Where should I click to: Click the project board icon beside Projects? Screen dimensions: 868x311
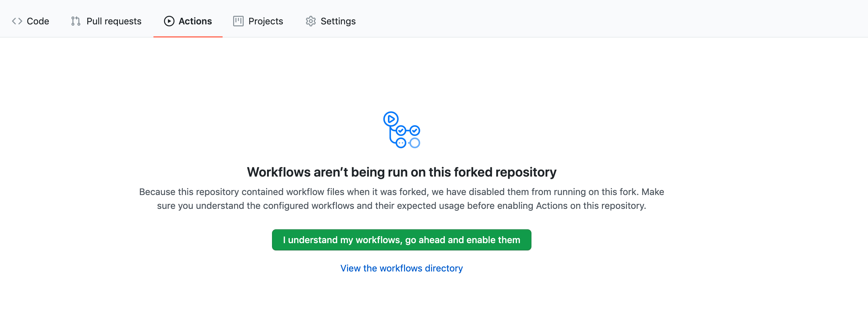coord(238,21)
